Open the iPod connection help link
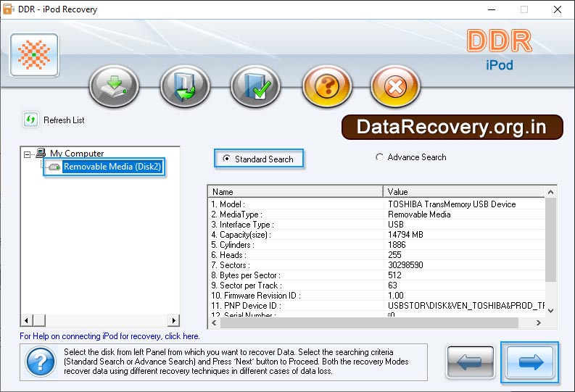575x392 pixels. (109, 336)
